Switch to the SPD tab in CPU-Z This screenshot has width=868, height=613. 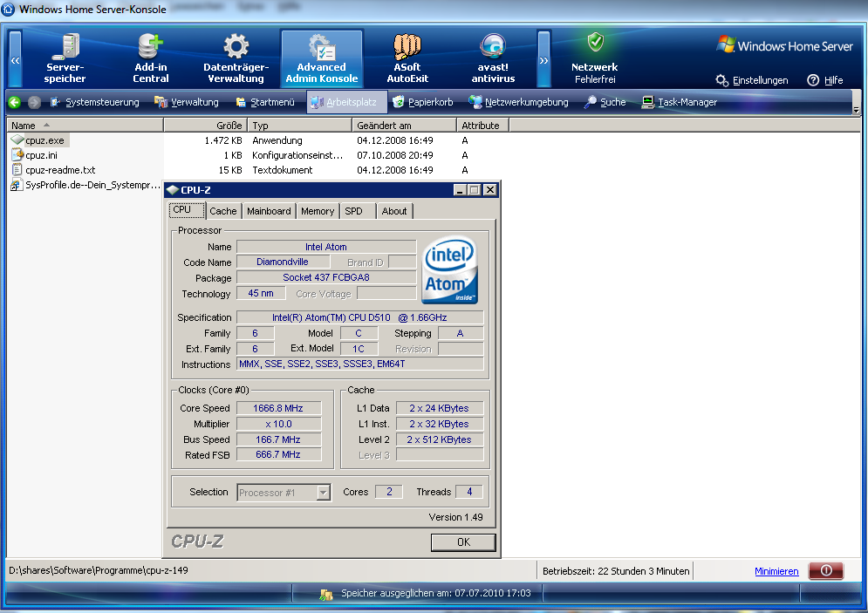click(357, 210)
